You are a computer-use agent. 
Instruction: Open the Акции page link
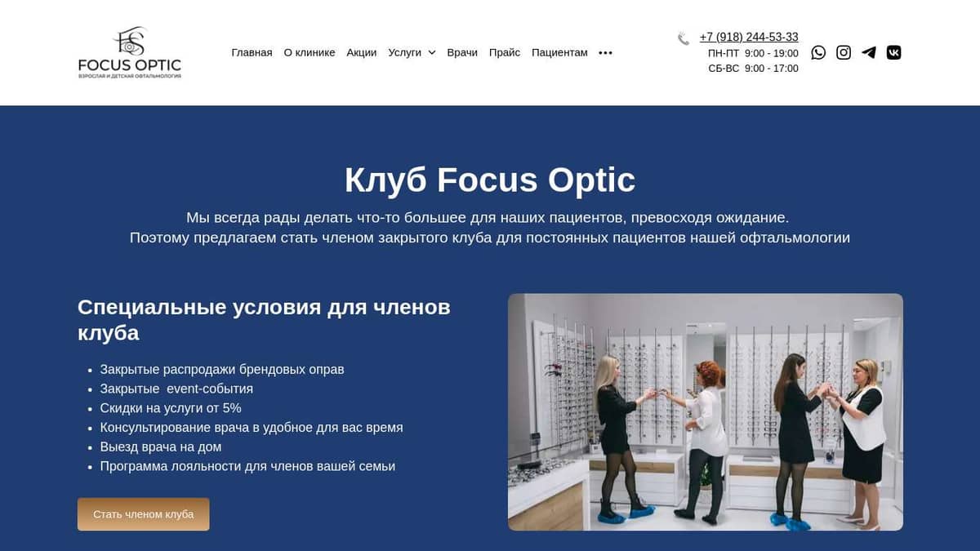(x=362, y=52)
